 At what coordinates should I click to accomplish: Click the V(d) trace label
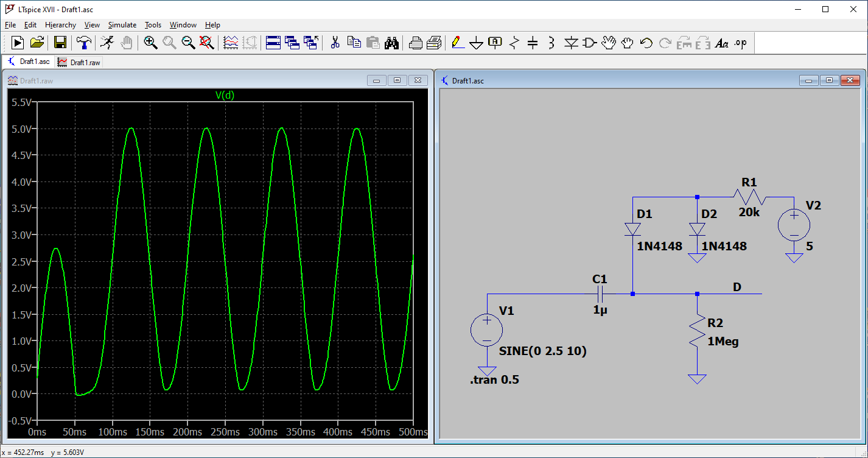pyautogui.click(x=225, y=95)
